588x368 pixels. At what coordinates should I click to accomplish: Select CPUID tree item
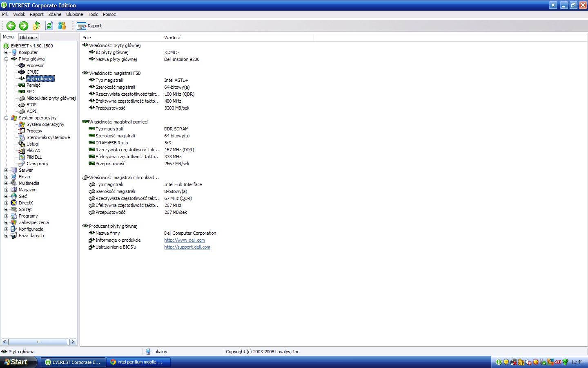(33, 72)
